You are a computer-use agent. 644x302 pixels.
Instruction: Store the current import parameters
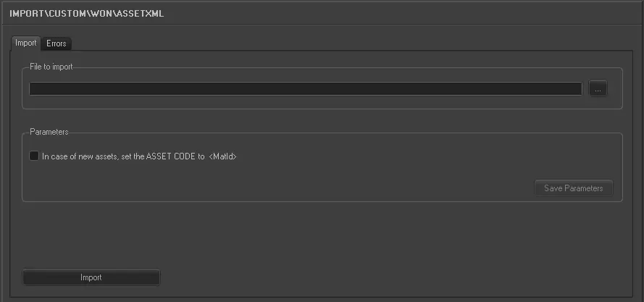tap(573, 188)
